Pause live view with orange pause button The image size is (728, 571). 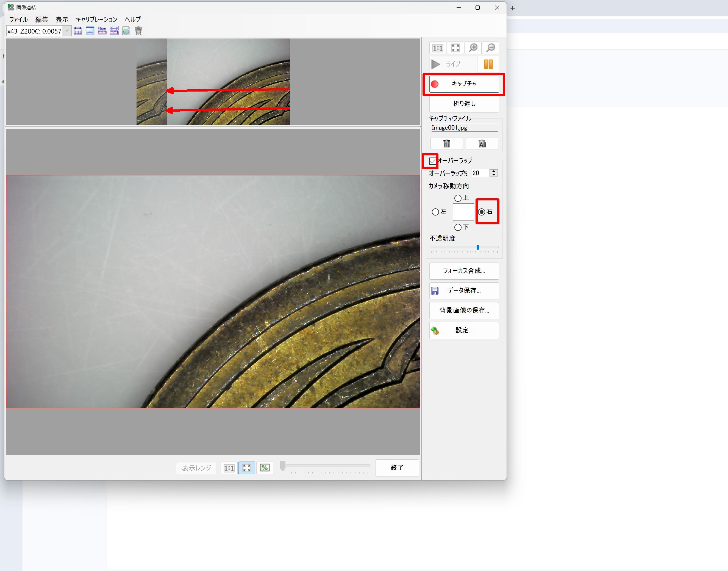[x=488, y=64]
